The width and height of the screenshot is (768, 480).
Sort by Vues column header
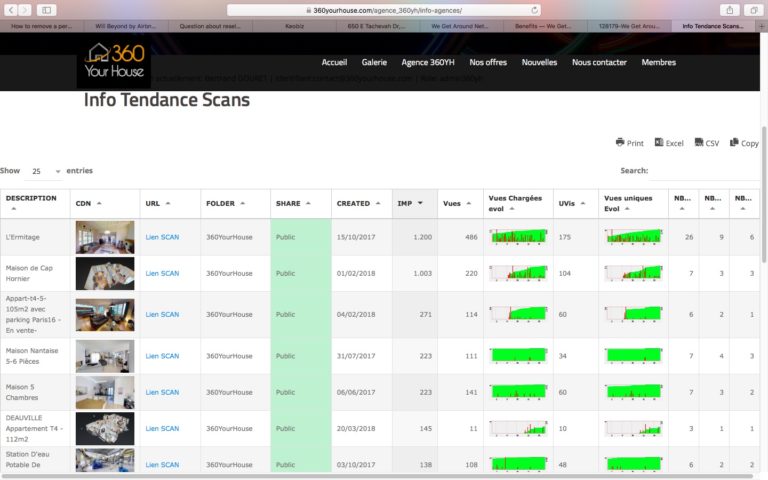[x=460, y=203]
